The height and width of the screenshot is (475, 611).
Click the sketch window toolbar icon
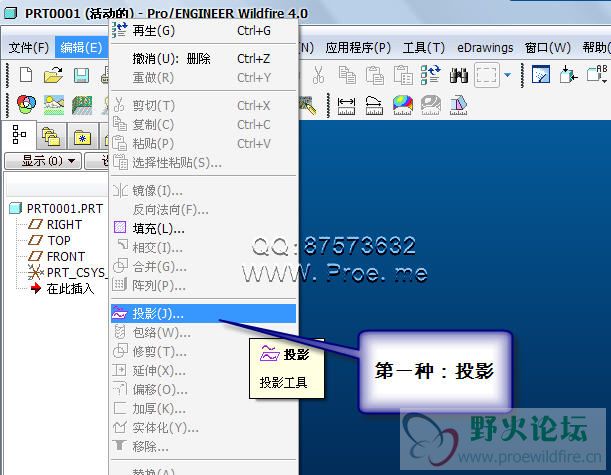(x=541, y=75)
